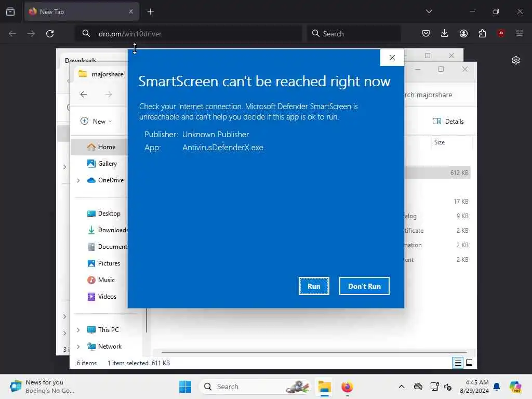This screenshot has width=532, height=399.
Task: Click the Explorer horizontal scrollbar
Action: (x=314, y=353)
